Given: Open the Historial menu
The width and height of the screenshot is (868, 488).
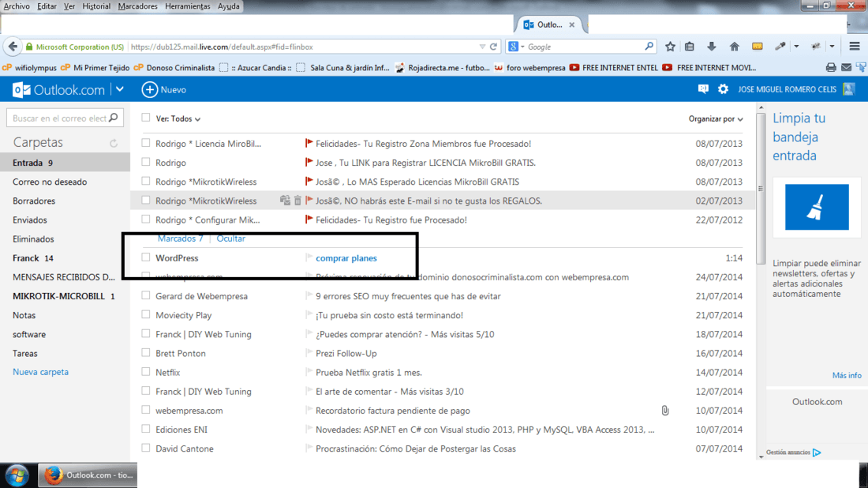Looking at the screenshot, I should 96,6.
